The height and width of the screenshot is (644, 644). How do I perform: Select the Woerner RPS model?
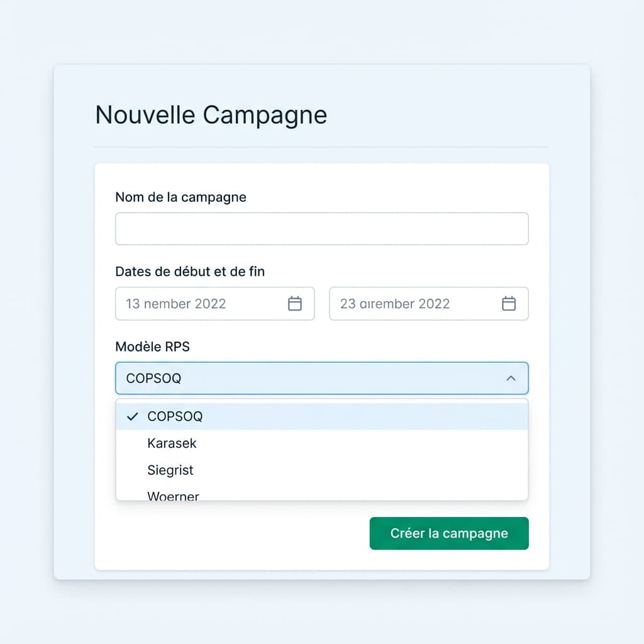click(x=173, y=494)
